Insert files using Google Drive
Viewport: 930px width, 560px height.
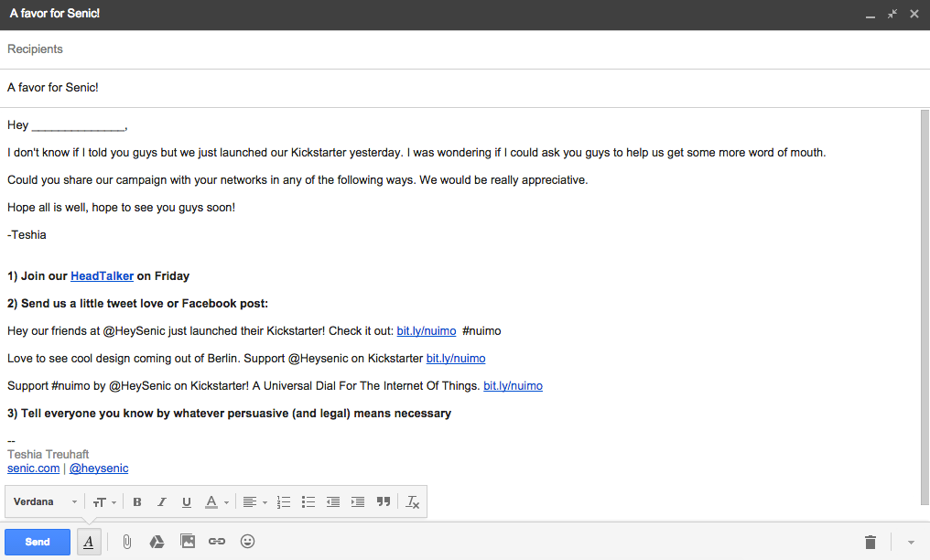click(157, 542)
